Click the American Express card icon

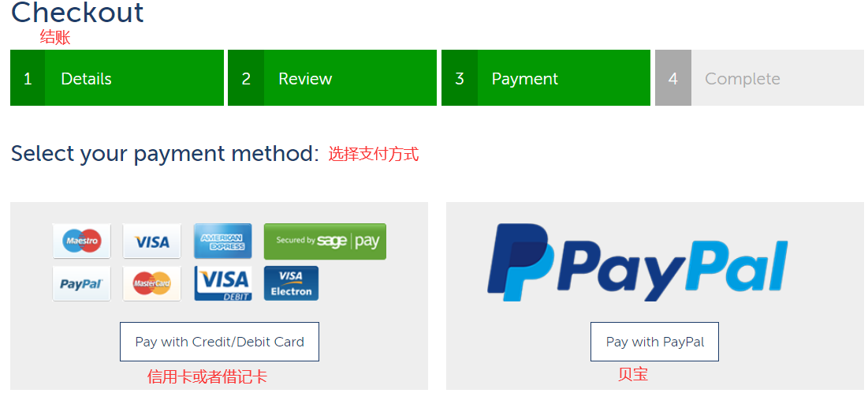click(x=222, y=241)
